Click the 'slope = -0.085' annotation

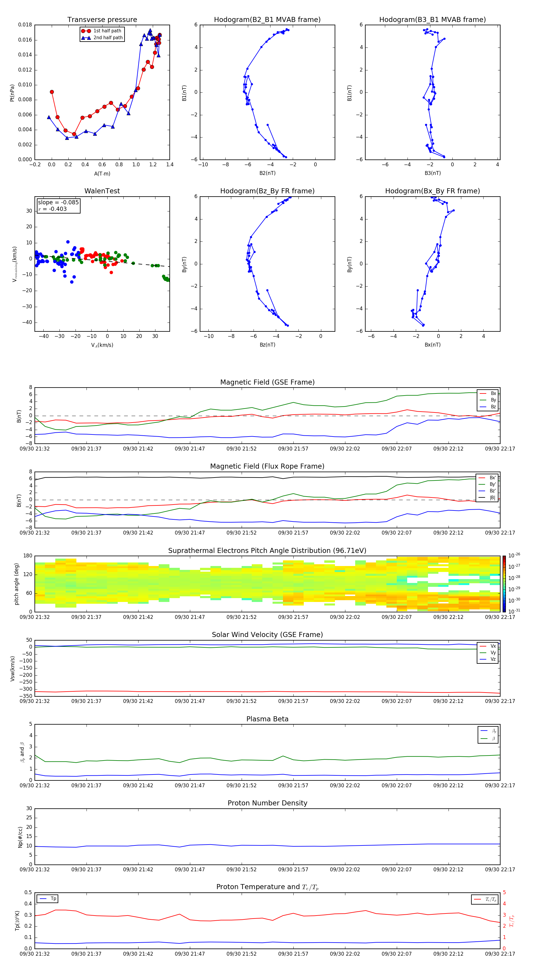(58, 203)
